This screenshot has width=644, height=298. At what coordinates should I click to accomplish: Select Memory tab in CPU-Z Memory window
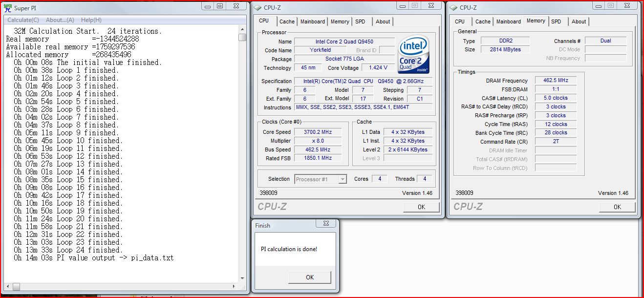536,21
